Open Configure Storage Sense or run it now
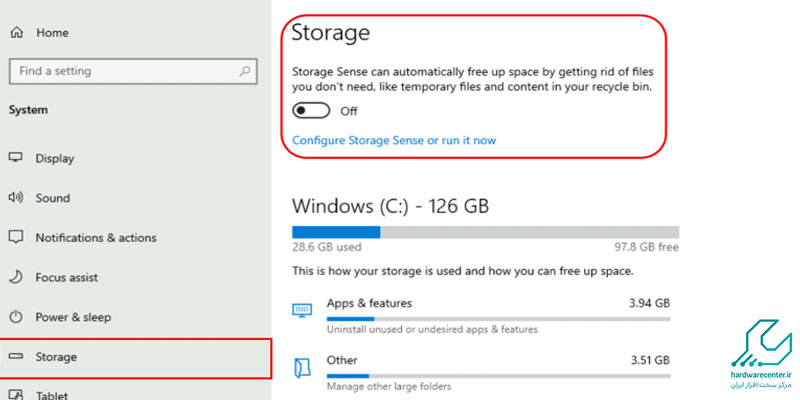This screenshot has height=400, width=800. (393, 140)
